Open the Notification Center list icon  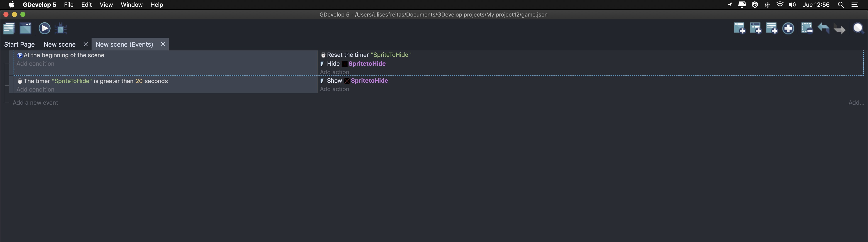point(854,5)
